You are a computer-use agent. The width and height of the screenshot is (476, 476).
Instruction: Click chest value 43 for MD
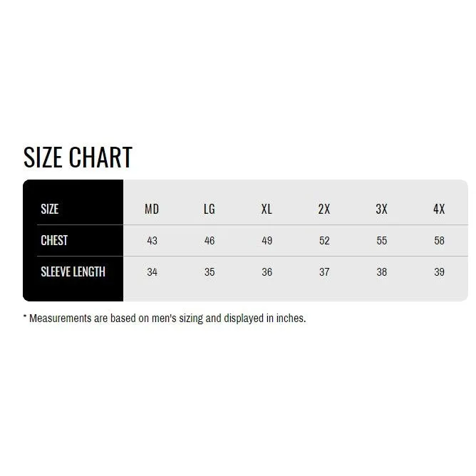(x=152, y=240)
